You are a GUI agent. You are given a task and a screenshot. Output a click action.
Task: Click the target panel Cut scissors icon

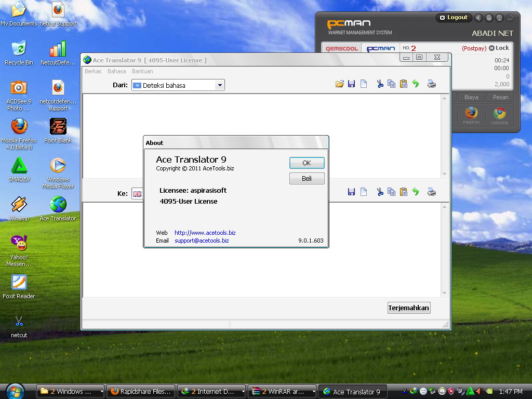pyautogui.click(x=380, y=192)
